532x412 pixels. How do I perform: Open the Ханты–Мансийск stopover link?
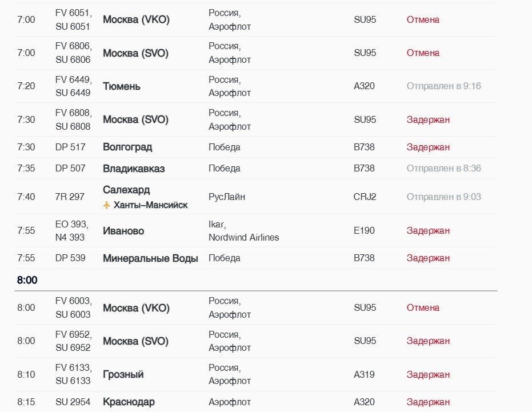coord(150,205)
